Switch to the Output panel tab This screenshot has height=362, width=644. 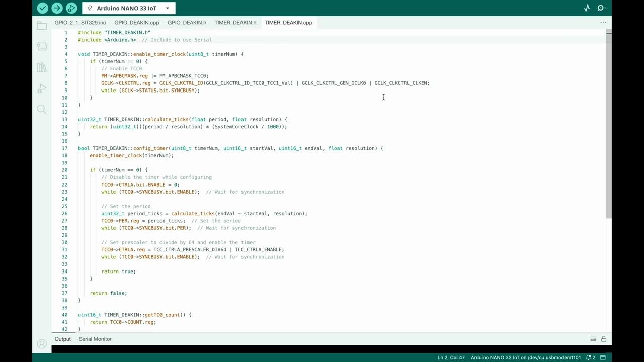[x=63, y=339]
